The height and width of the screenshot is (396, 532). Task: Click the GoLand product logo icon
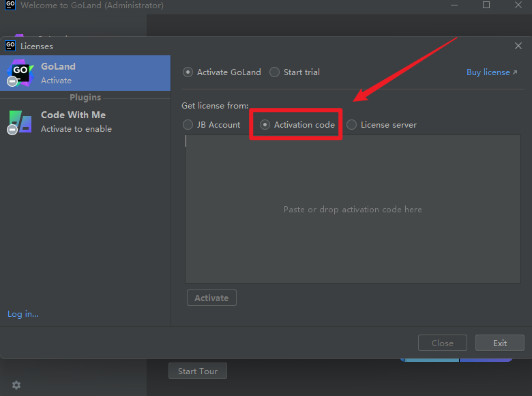(20, 73)
